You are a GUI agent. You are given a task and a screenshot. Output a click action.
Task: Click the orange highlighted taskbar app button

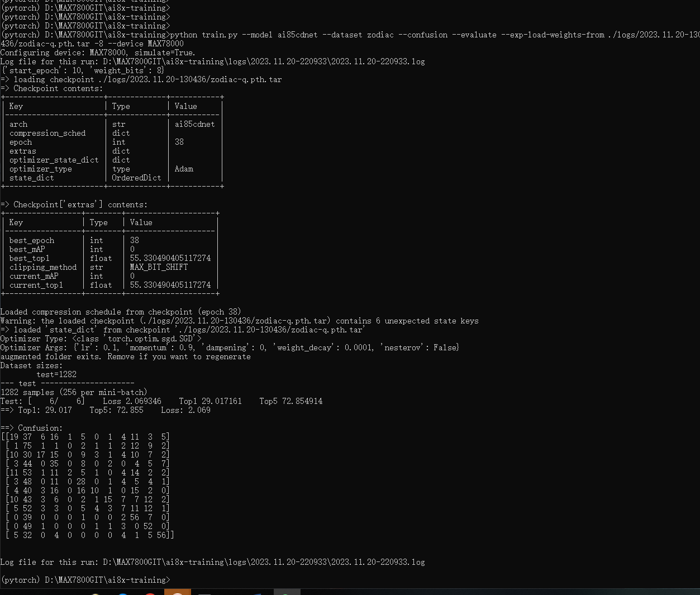pyautogui.click(x=178, y=592)
